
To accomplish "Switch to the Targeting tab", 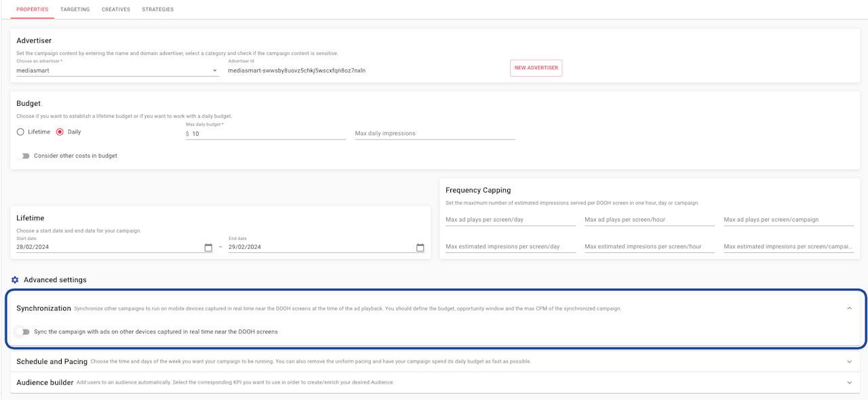I will [75, 9].
